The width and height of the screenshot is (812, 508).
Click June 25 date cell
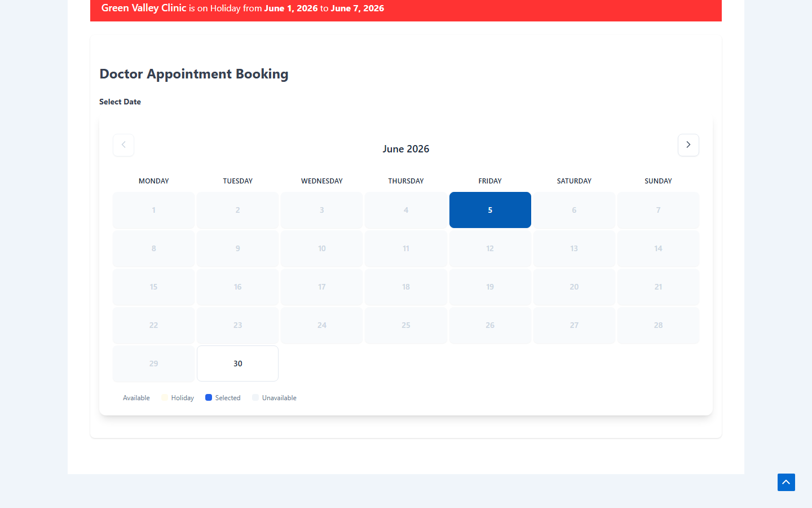pos(406,325)
